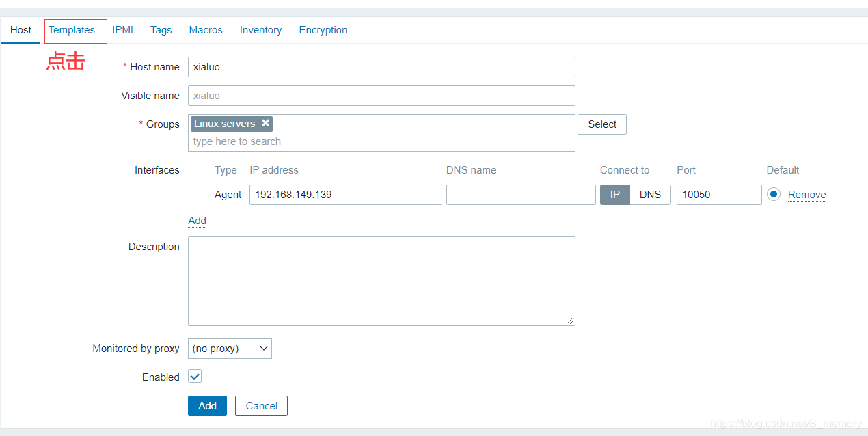Open the Host tab
Viewport: 868px width, 436px height.
21,30
